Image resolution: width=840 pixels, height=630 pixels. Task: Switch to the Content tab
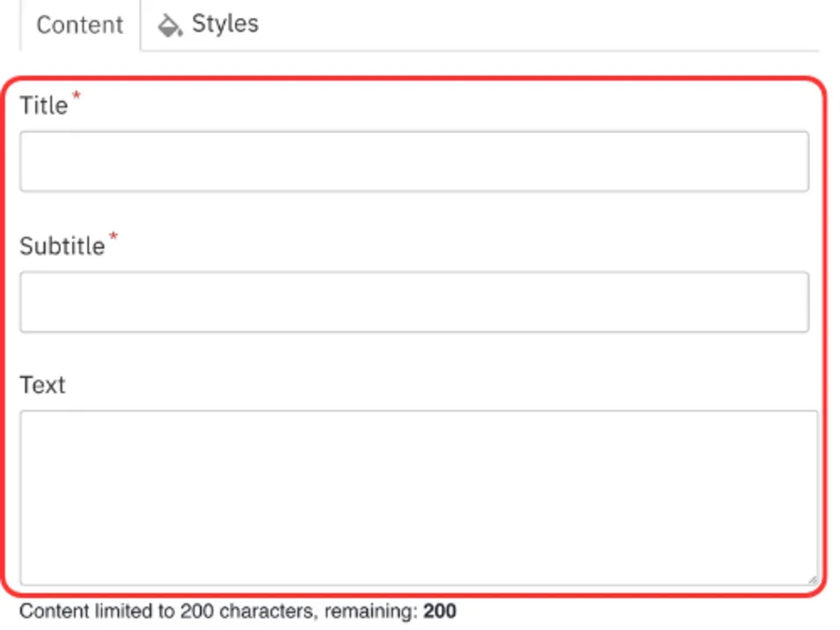click(80, 24)
